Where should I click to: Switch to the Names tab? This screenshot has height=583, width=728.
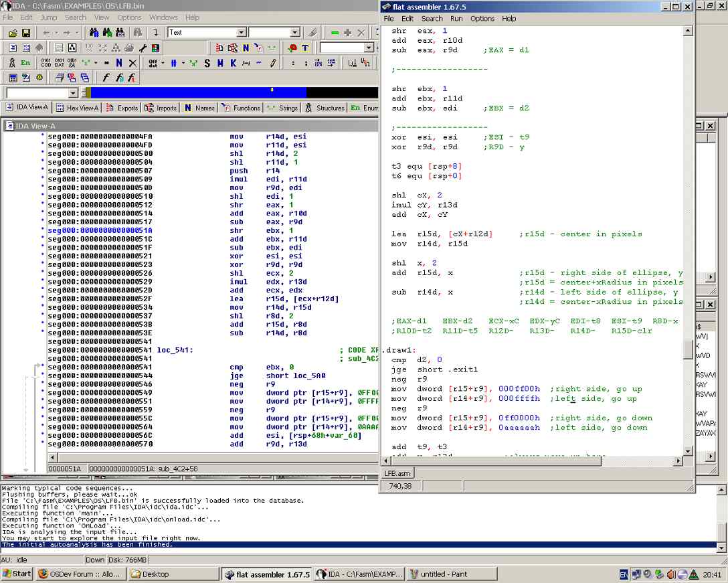point(199,108)
